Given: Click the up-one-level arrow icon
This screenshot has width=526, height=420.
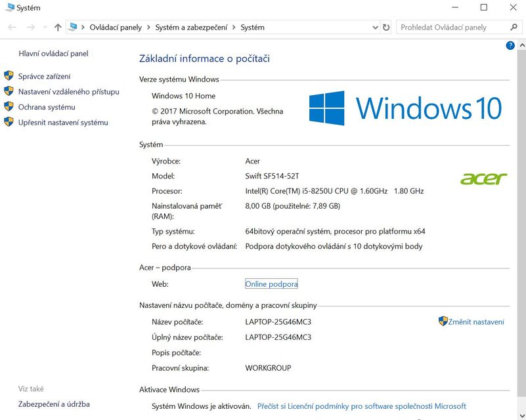Looking at the screenshot, I should 56,27.
